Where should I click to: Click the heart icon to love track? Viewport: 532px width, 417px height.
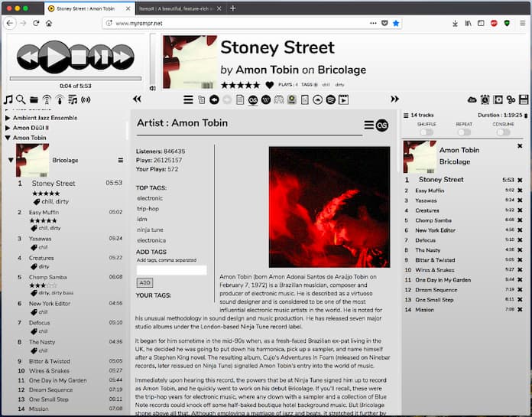(269, 85)
